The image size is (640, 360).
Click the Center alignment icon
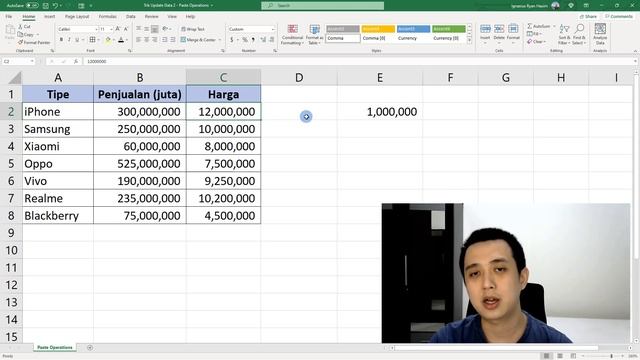pyautogui.click(x=147, y=40)
